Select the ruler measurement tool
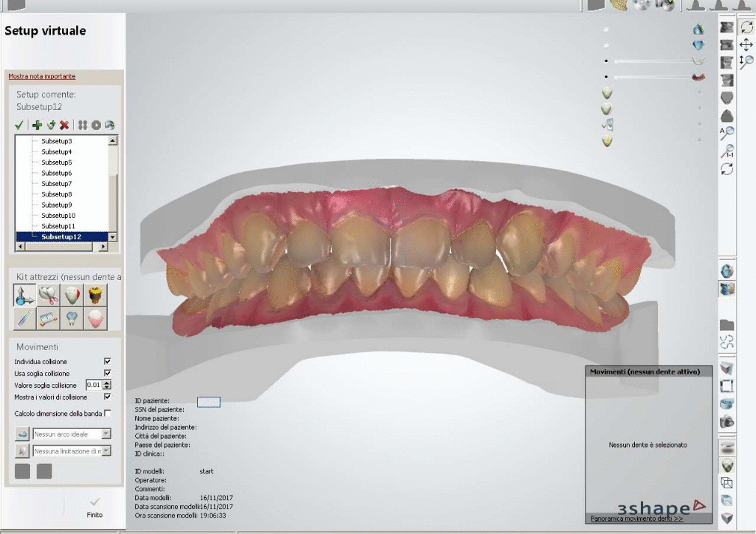 [47, 318]
